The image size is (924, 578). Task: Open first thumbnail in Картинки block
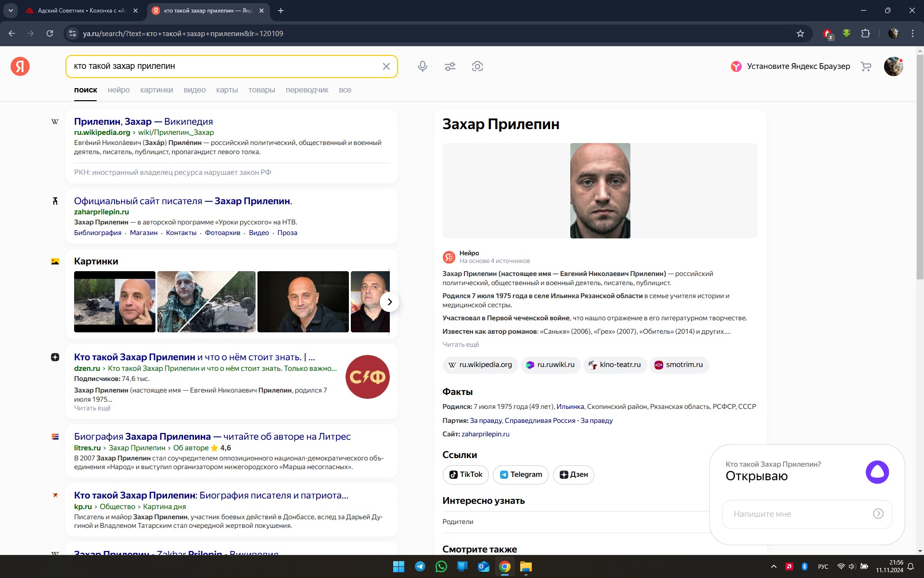coord(115,302)
